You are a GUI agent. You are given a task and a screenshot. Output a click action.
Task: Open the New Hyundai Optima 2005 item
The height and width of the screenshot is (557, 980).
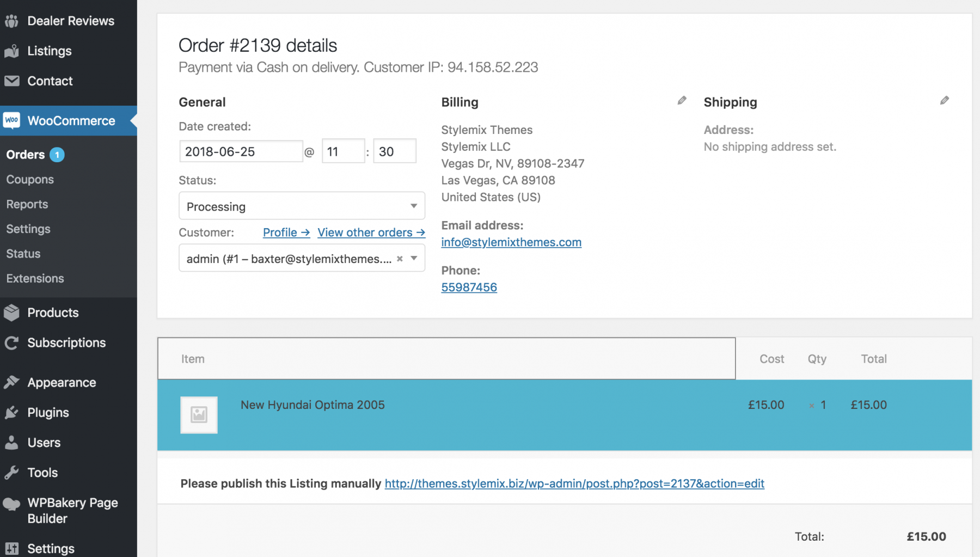tap(313, 405)
